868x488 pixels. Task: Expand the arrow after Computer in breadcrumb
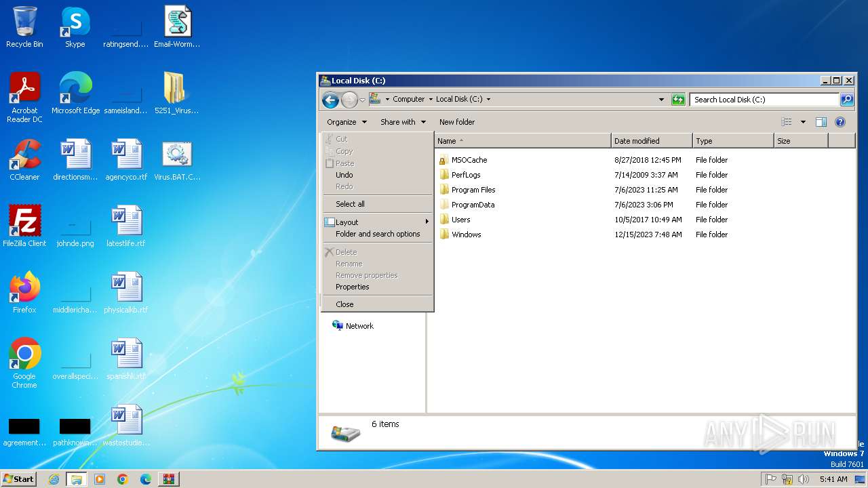431,99
